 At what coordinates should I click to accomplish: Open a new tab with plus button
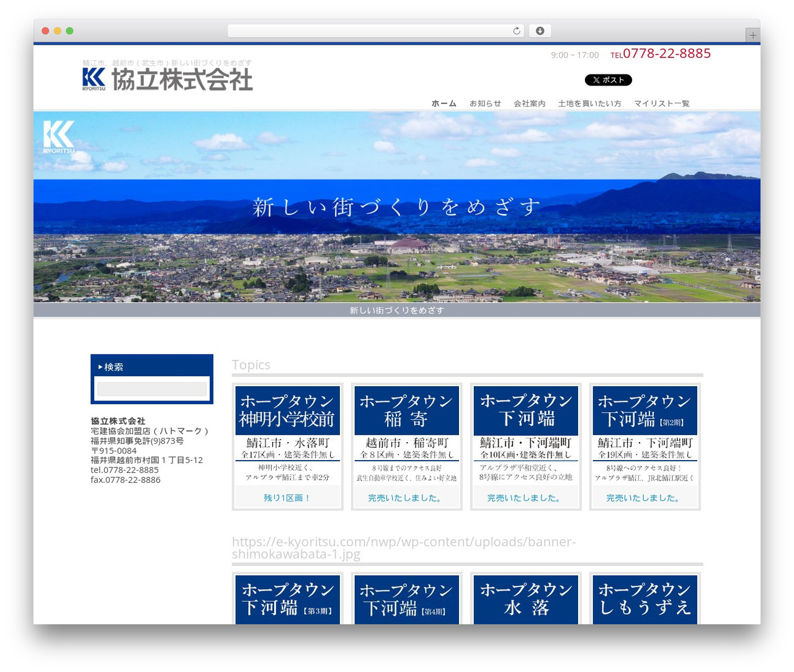[x=752, y=35]
